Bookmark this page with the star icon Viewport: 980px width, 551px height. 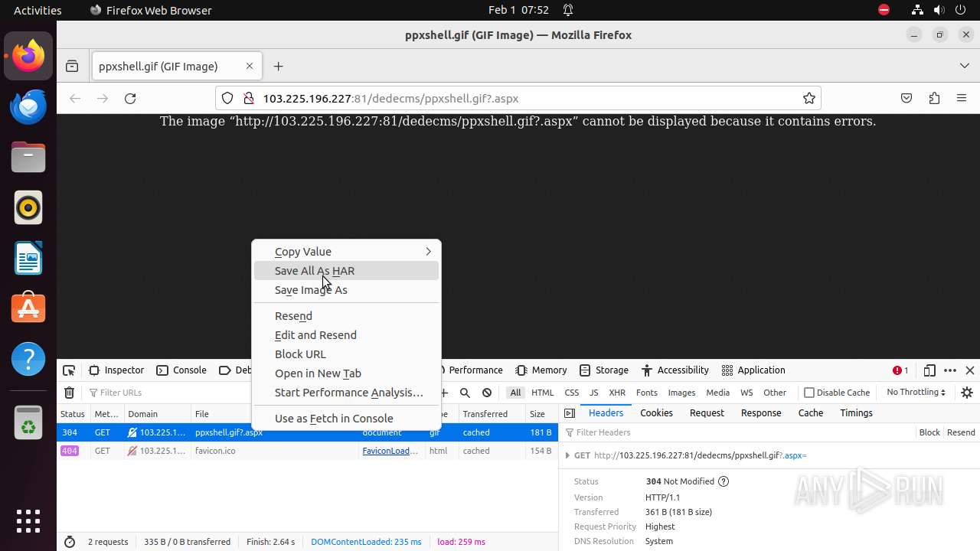(x=808, y=98)
